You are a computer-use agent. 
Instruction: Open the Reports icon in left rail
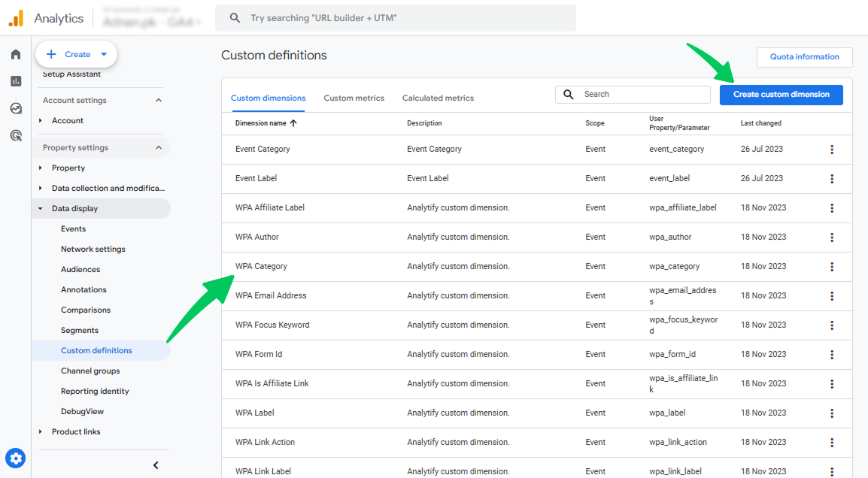(x=16, y=81)
